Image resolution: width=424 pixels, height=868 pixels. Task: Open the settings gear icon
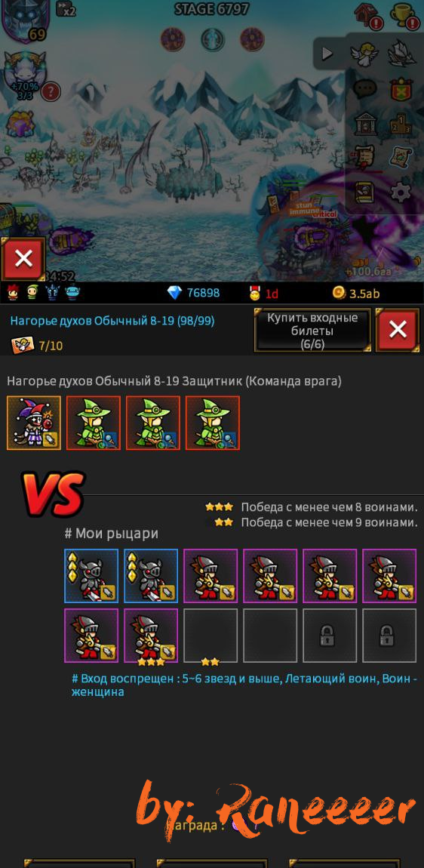pos(401,192)
